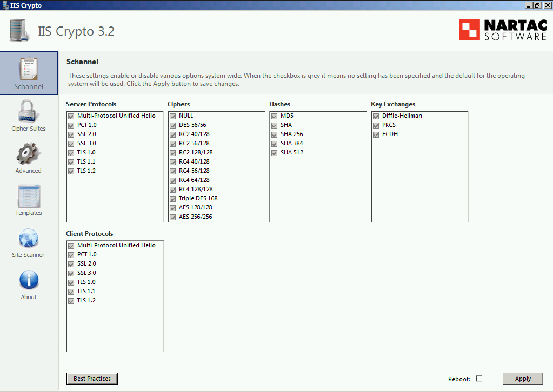Open the Advanced gear icon
The height and width of the screenshot is (392, 553).
click(29, 153)
